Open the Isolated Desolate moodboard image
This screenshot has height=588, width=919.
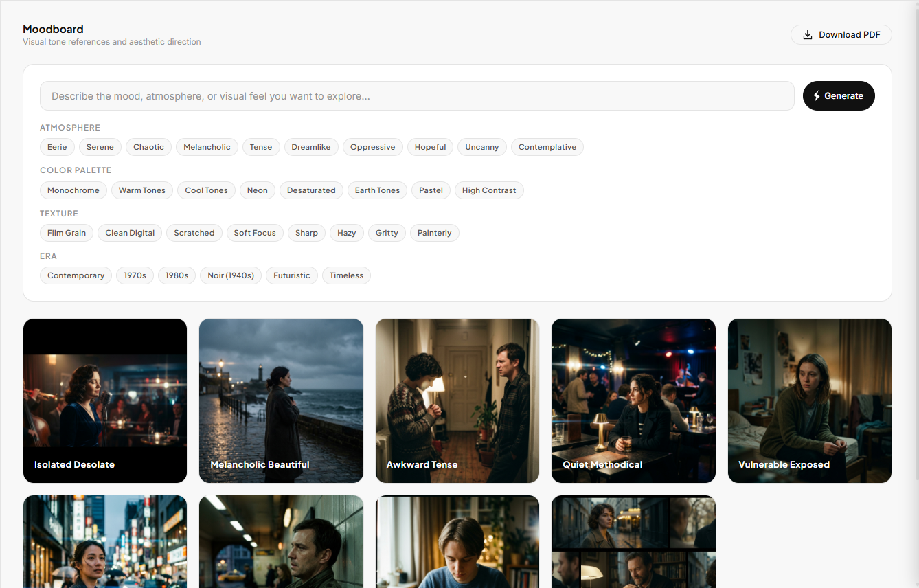[x=105, y=400]
